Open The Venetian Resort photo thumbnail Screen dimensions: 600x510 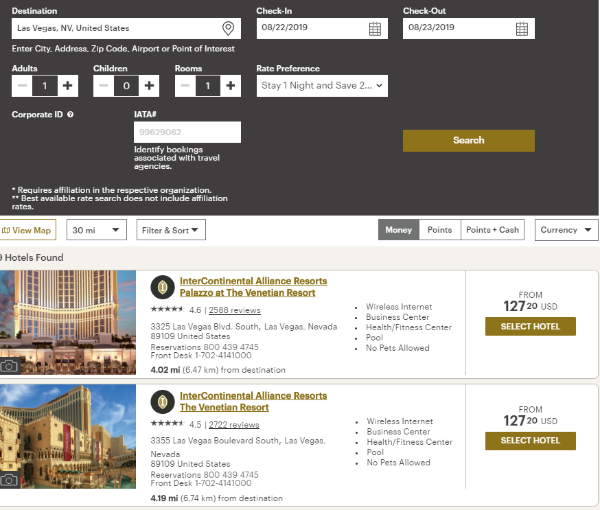[x=68, y=437]
